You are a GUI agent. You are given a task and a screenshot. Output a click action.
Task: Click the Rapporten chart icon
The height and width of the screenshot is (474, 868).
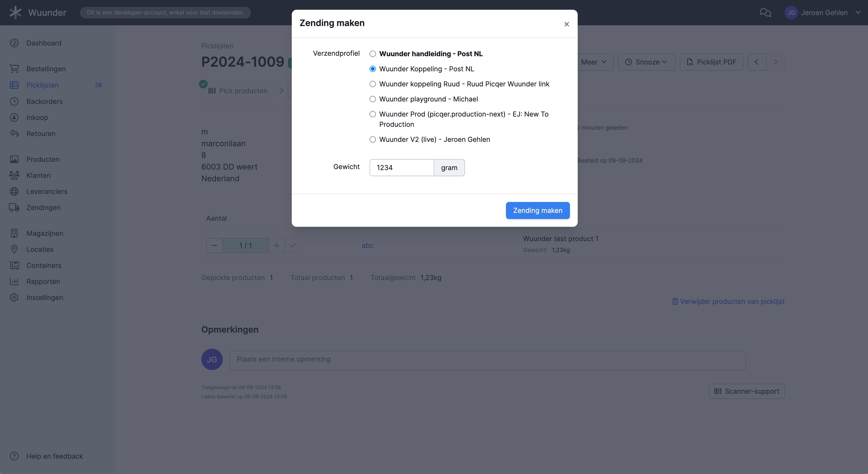coord(14,281)
